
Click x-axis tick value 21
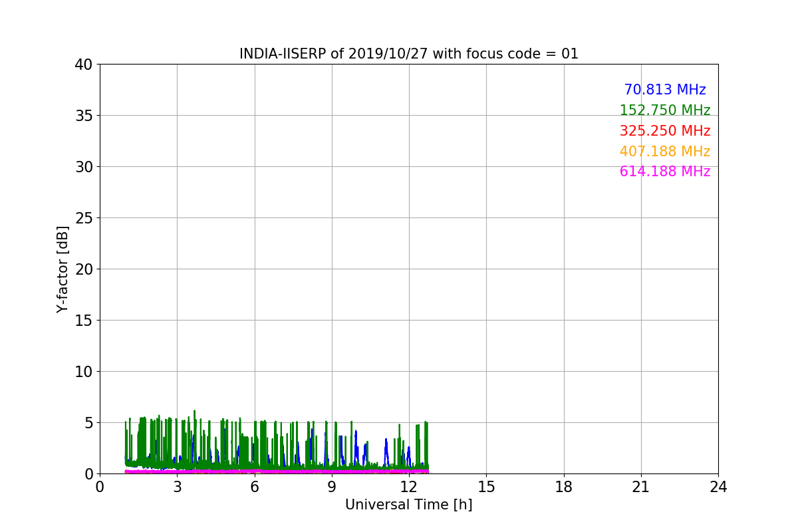(x=641, y=487)
